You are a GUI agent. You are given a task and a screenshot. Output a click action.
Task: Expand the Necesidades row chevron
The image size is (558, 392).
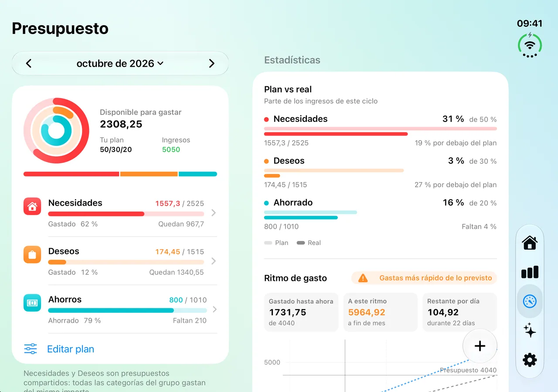pos(213,213)
